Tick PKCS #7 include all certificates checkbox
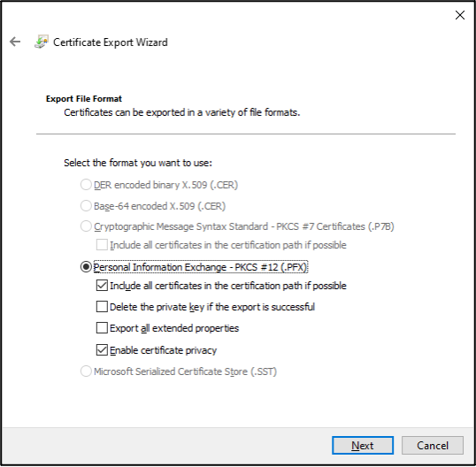This screenshot has width=476, height=467. click(x=102, y=245)
